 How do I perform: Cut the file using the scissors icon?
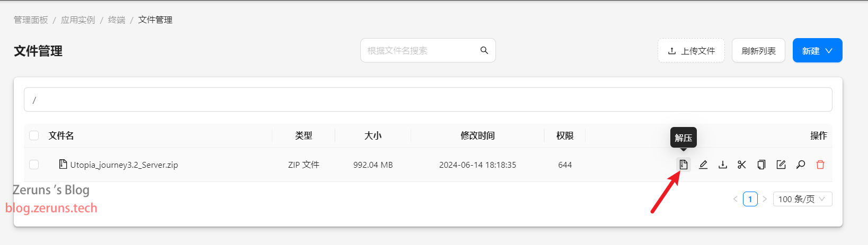(x=742, y=165)
